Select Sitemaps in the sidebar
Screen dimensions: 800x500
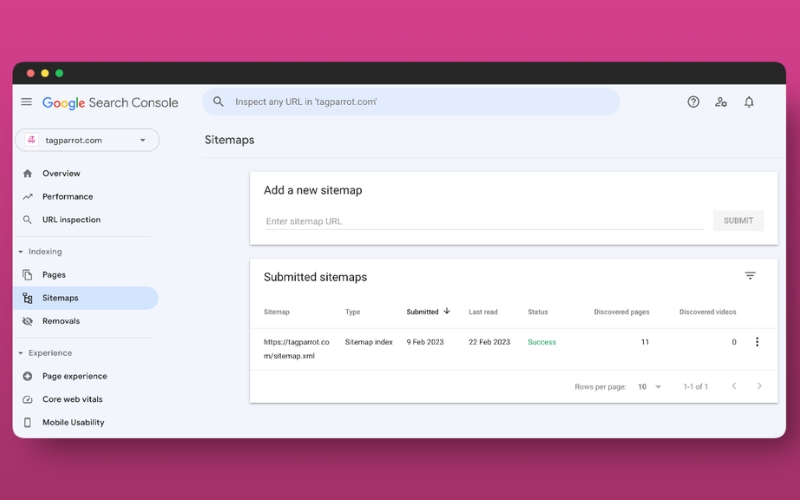pos(86,298)
